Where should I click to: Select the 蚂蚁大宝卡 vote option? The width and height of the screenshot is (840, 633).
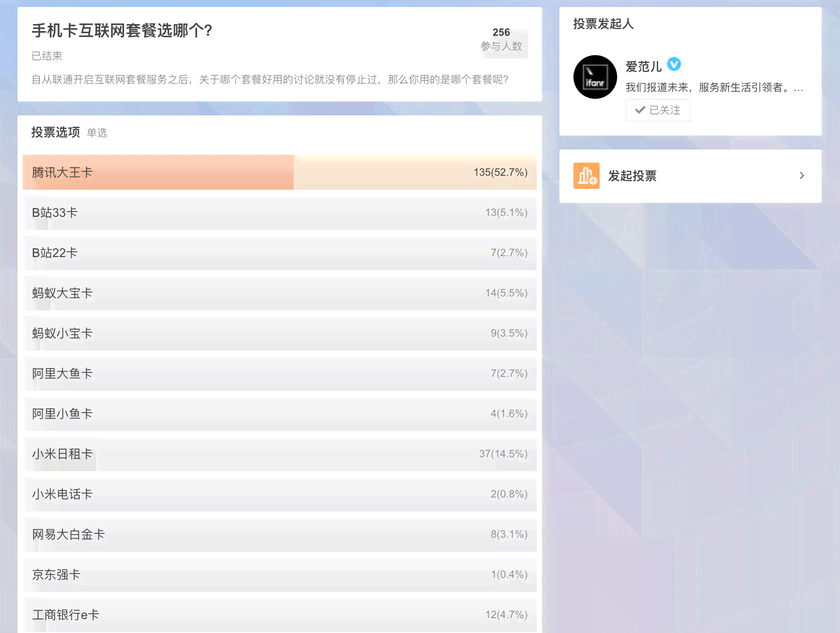(x=280, y=293)
